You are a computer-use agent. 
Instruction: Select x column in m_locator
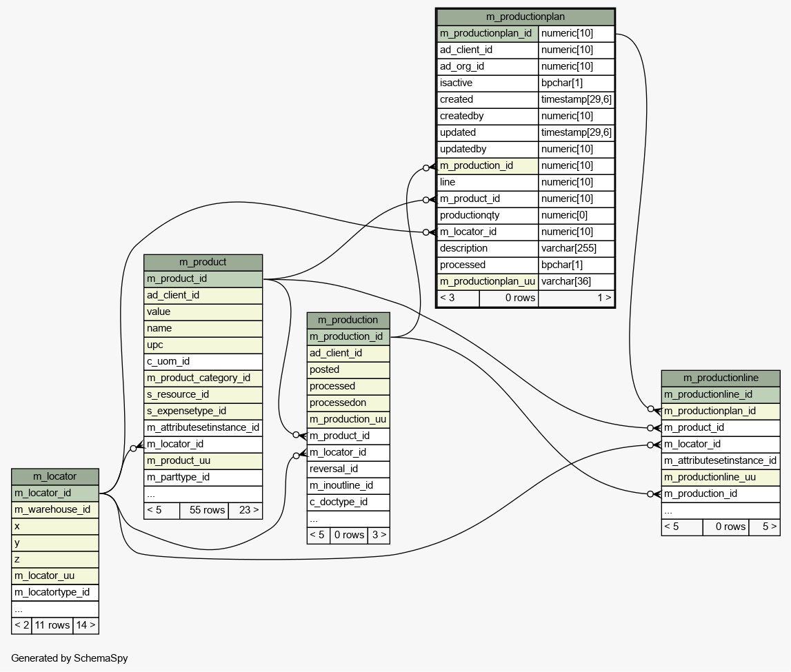click(x=55, y=527)
